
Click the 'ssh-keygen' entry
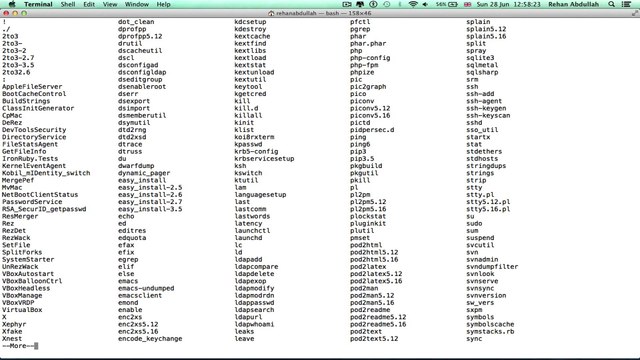(486, 108)
